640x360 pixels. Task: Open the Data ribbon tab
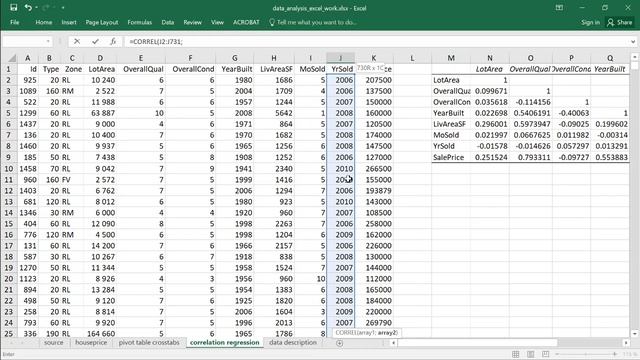click(x=167, y=22)
